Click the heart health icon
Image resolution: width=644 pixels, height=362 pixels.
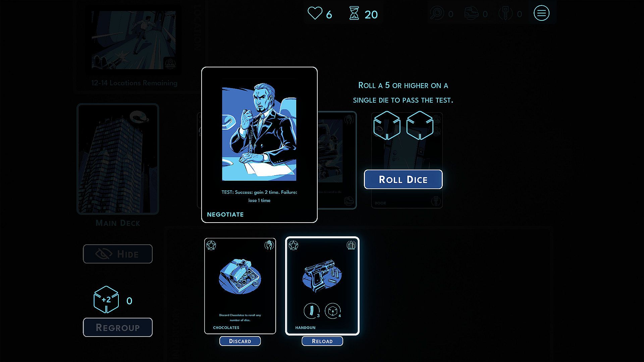tap(315, 13)
